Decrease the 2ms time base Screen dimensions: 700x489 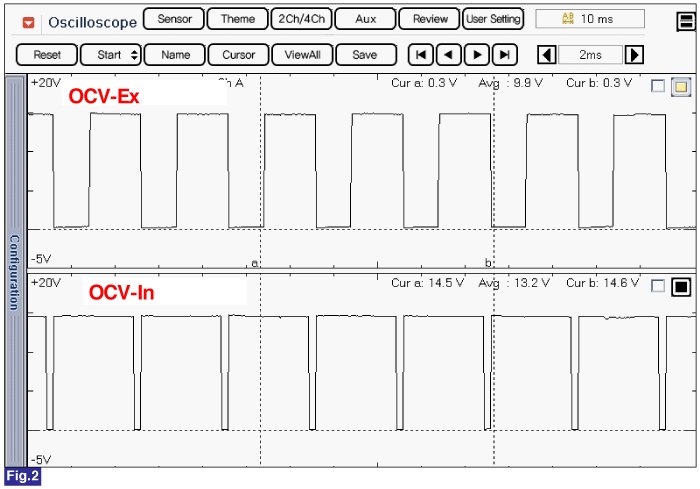click(546, 55)
